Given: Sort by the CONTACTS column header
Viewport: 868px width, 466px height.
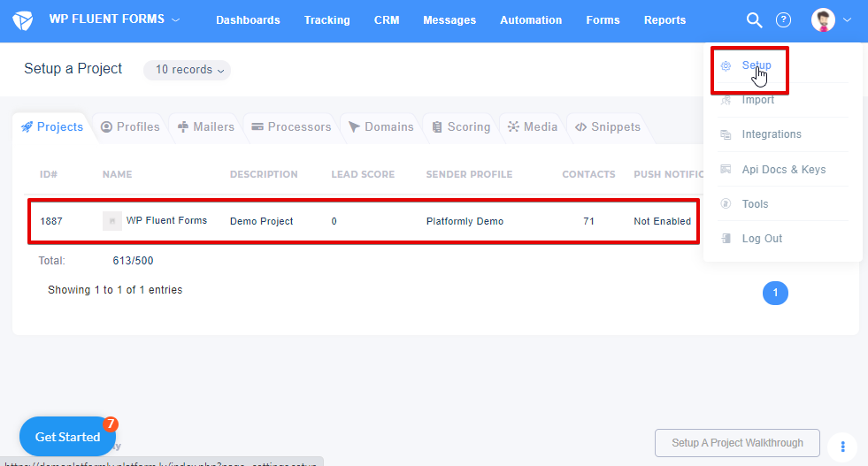Looking at the screenshot, I should [x=589, y=174].
